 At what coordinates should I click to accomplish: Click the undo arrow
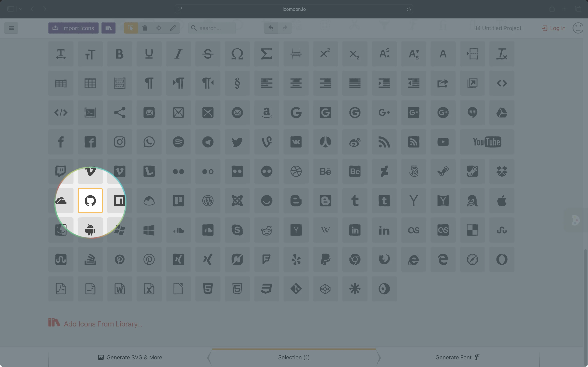(271, 28)
